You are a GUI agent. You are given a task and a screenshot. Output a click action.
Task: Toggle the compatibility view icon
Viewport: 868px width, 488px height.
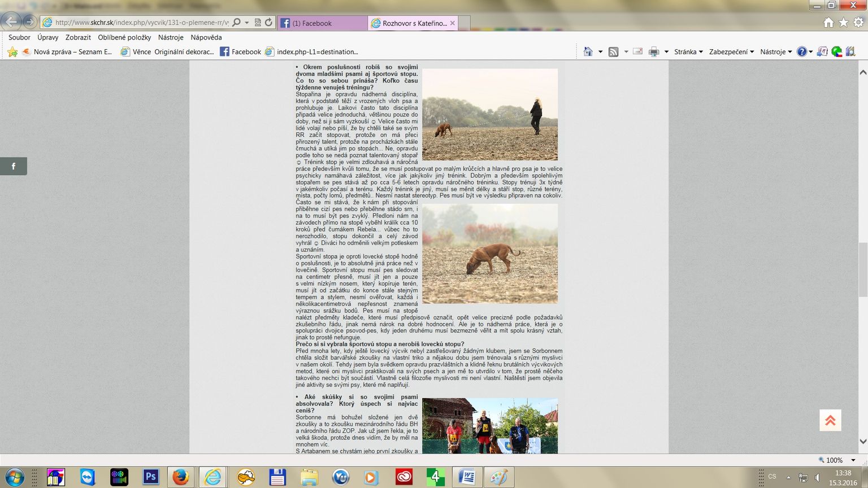[258, 23]
